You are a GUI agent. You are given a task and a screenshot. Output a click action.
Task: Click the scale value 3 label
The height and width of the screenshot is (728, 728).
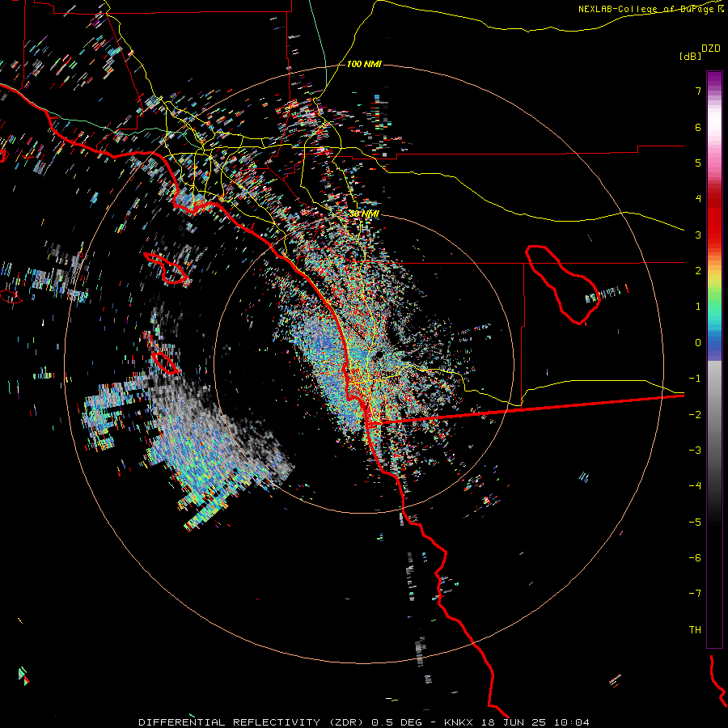click(698, 235)
